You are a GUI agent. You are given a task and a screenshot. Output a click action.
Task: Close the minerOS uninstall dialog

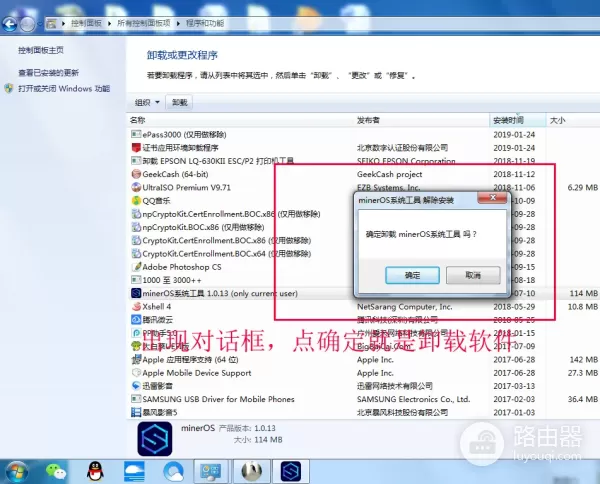(x=492, y=198)
